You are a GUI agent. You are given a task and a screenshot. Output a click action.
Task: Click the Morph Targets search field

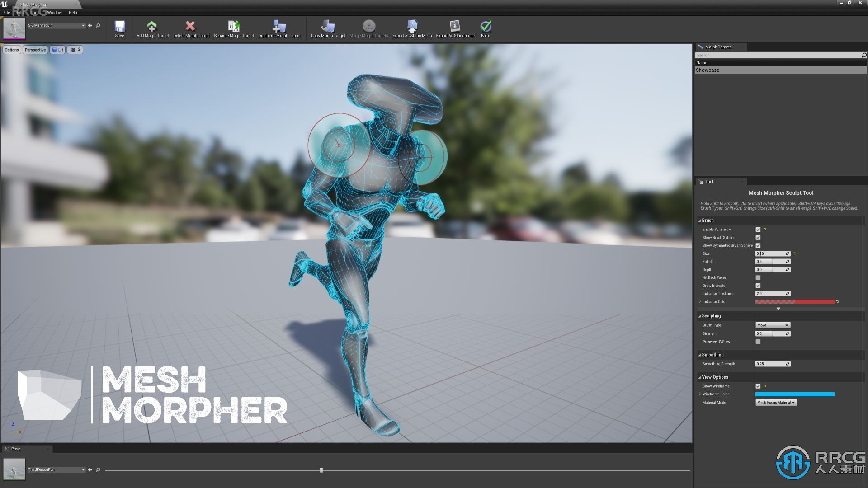point(778,55)
